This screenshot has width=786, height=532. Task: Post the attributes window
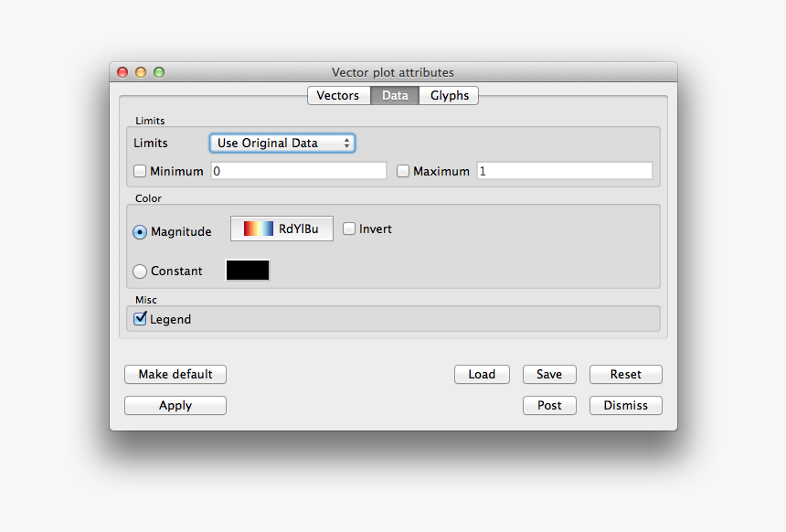pos(549,405)
